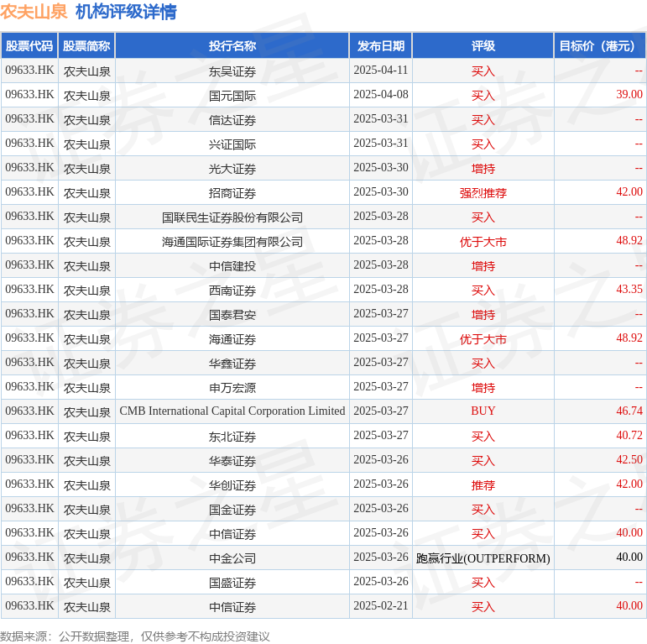Screen dimensions: 647x644
Task: Click the 跑赢行业(OUTPERFORM) rating
Action: click(x=483, y=558)
